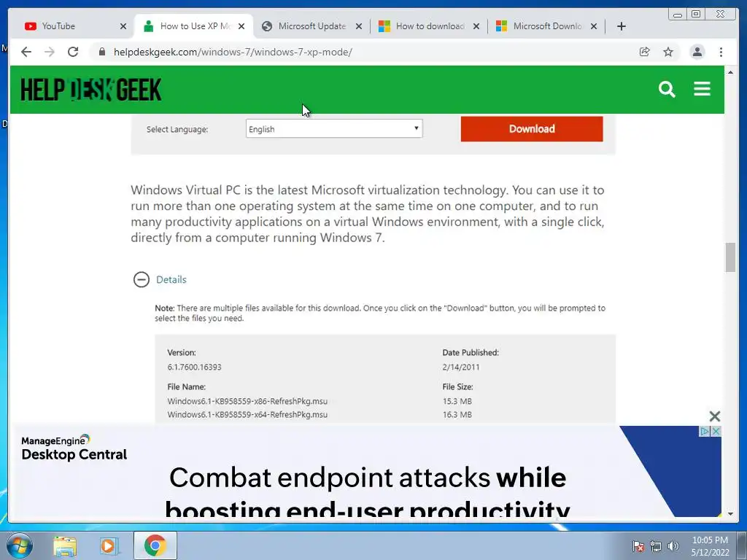Click the Help Desk Geek logo
This screenshot has width=747, height=560.
tap(91, 90)
